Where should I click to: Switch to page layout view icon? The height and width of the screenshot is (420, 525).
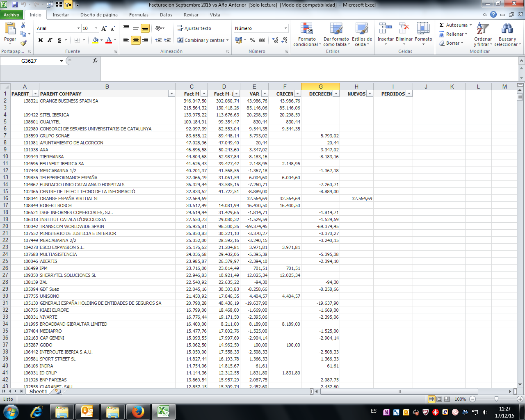[439, 399]
